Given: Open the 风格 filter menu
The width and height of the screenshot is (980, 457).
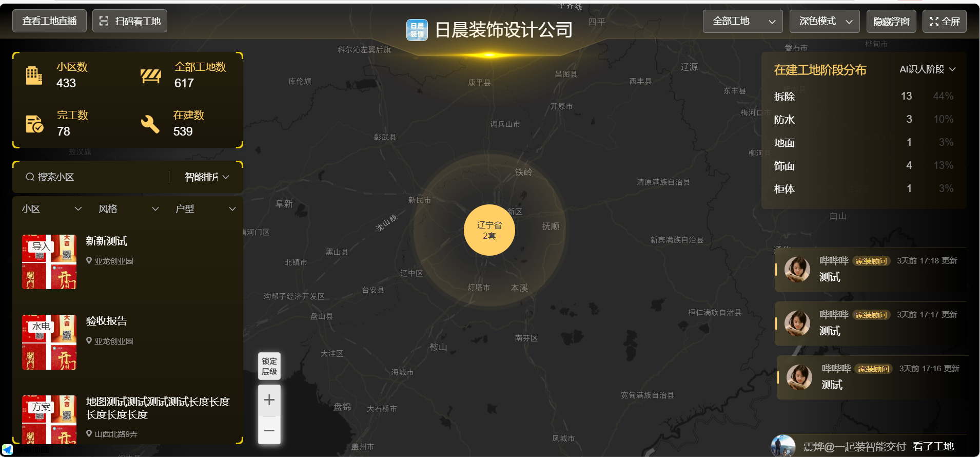Looking at the screenshot, I should tap(129, 209).
